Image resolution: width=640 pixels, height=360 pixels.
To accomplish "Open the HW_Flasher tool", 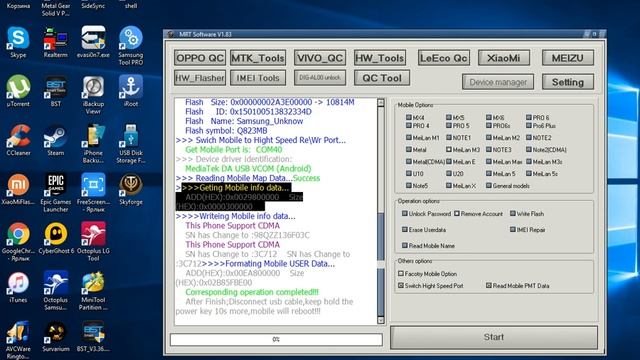I will 200,78.
